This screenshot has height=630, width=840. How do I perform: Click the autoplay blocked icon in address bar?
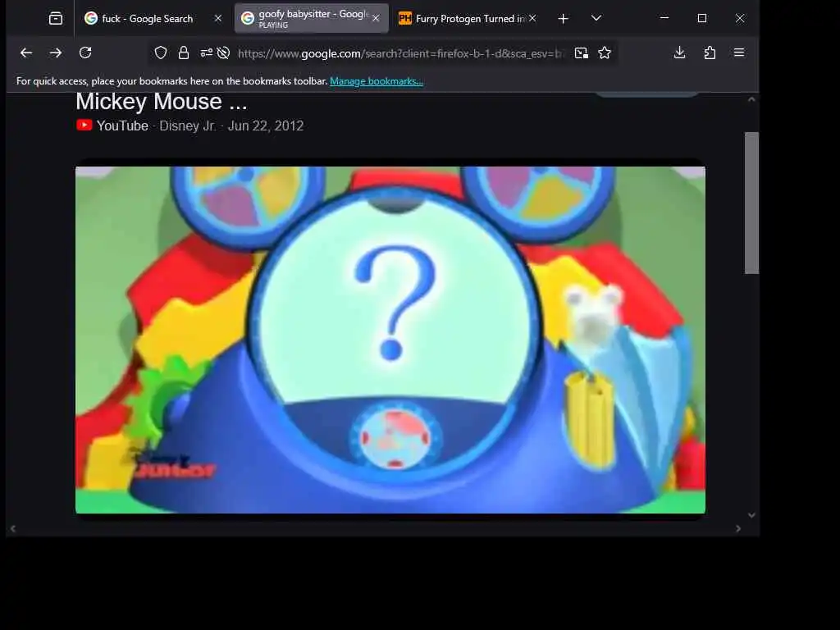(x=224, y=52)
